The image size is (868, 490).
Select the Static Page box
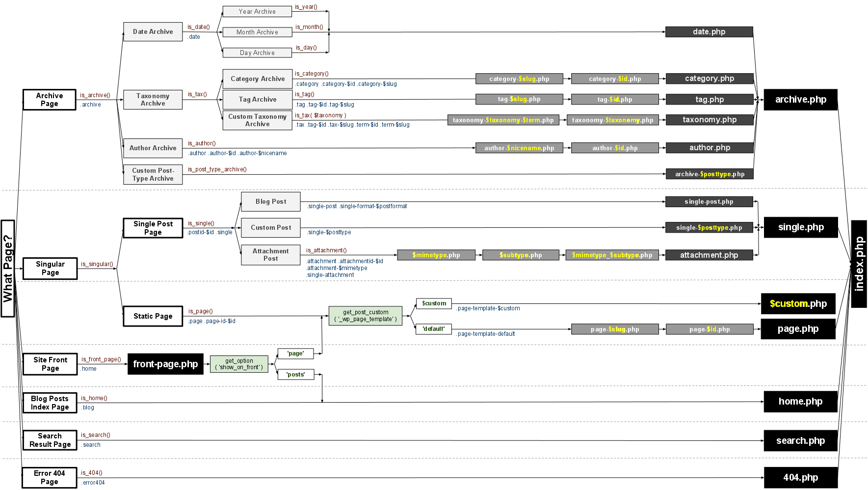[x=153, y=316]
